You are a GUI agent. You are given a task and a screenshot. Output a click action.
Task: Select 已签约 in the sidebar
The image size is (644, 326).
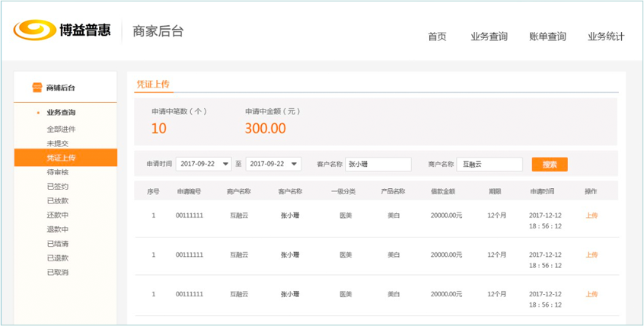tap(57, 187)
